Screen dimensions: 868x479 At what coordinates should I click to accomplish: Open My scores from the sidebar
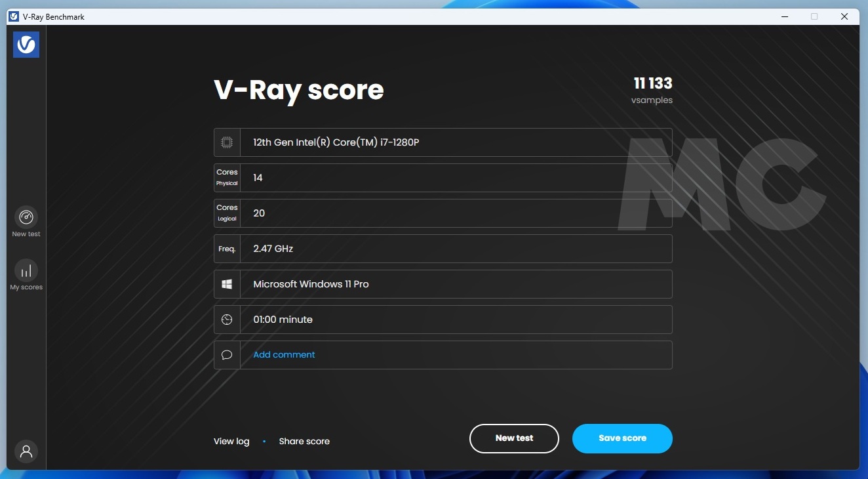[x=26, y=270]
